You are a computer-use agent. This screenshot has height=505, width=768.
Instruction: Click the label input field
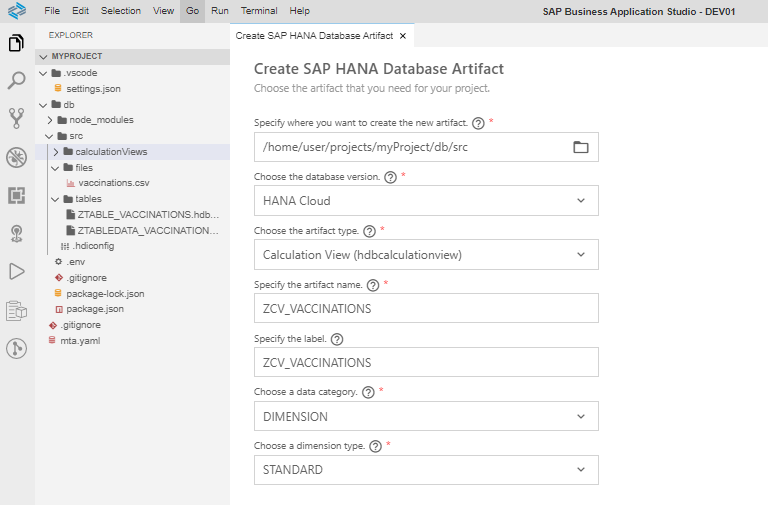[426, 362]
